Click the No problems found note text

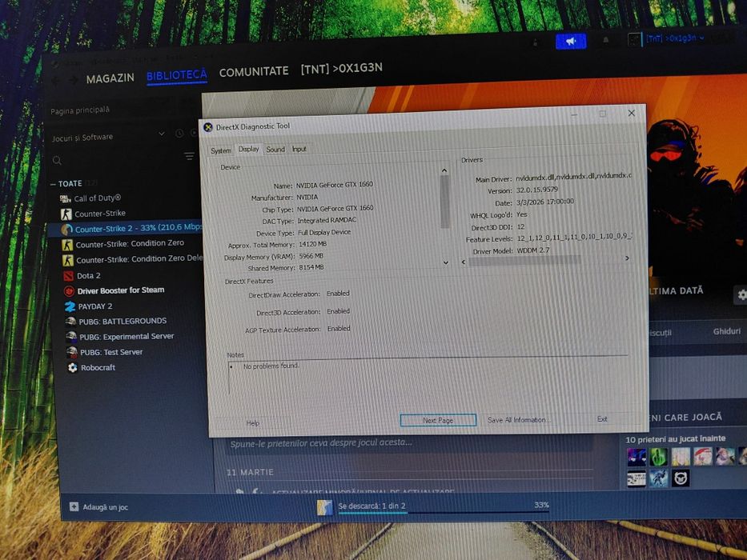point(271,366)
